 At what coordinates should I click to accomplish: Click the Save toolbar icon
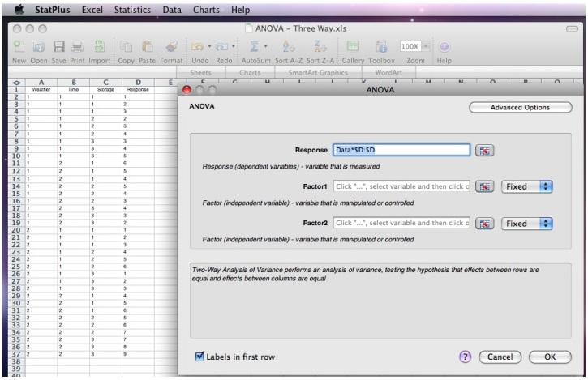pyautogui.click(x=58, y=46)
